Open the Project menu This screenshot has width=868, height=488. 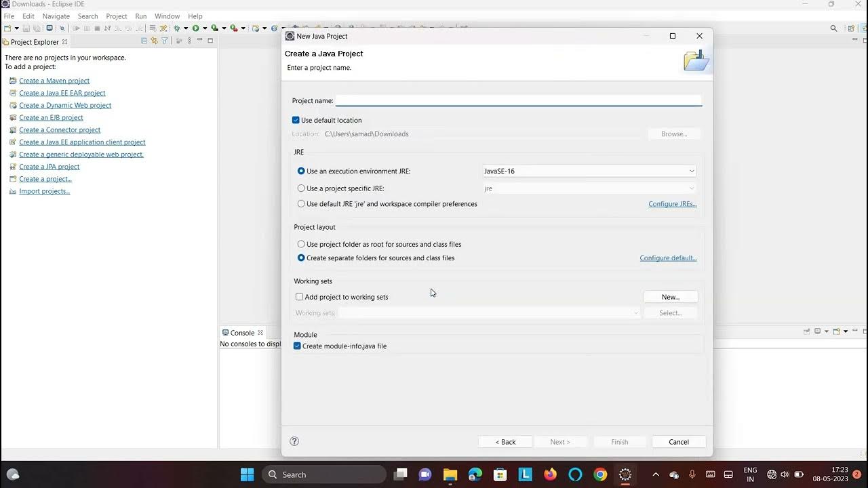pos(117,16)
